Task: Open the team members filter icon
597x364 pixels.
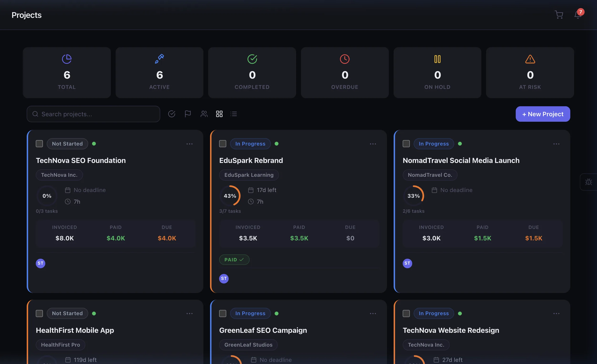Action: tap(204, 114)
